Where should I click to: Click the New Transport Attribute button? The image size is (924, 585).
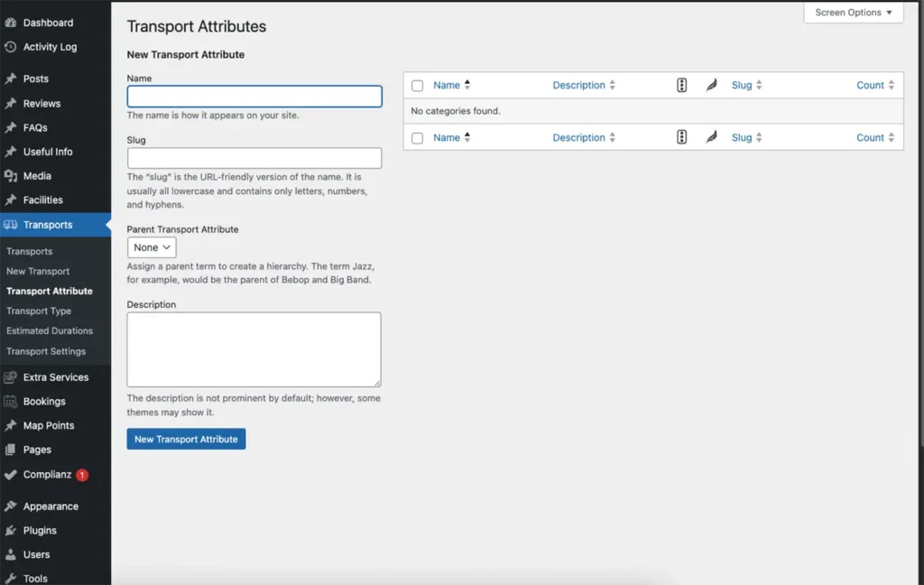point(186,439)
